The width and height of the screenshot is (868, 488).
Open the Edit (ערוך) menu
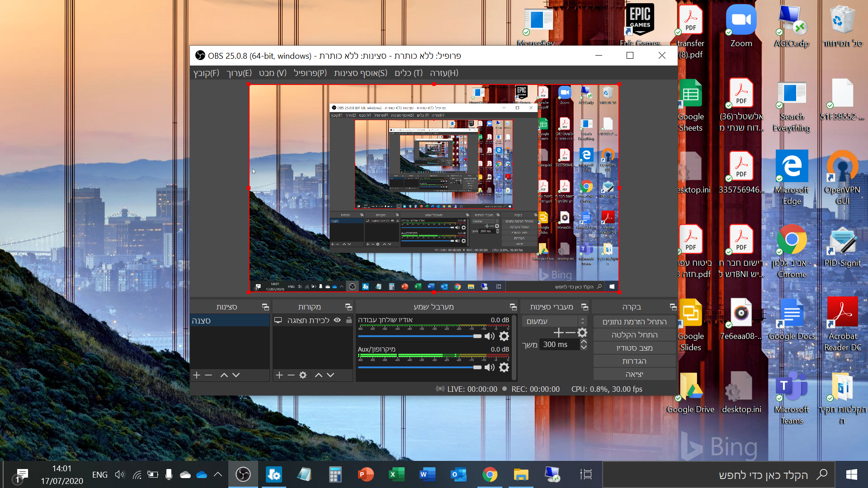(239, 73)
